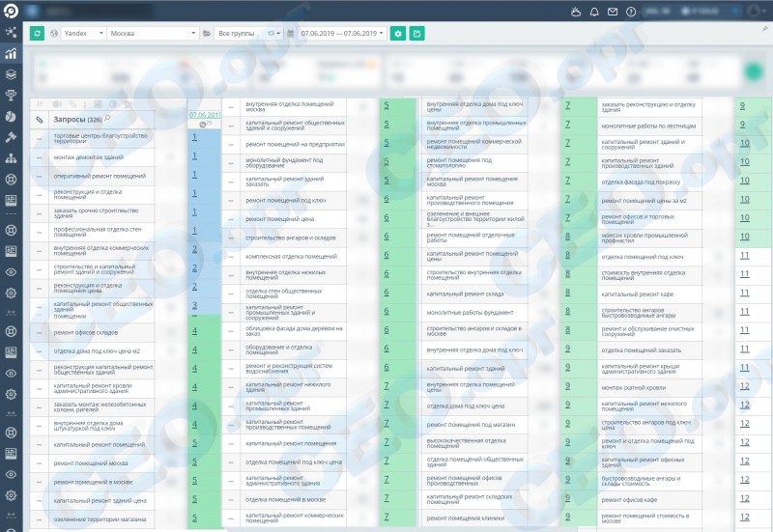Click position 3 for капитальный ремонт общественных зданий помещении
This screenshot has height=532, width=773.
click(x=195, y=305)
